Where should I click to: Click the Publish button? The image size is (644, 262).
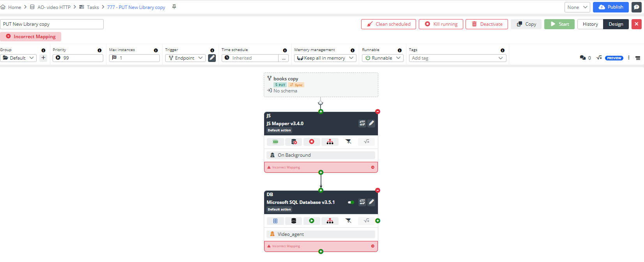tap(610, 7)
